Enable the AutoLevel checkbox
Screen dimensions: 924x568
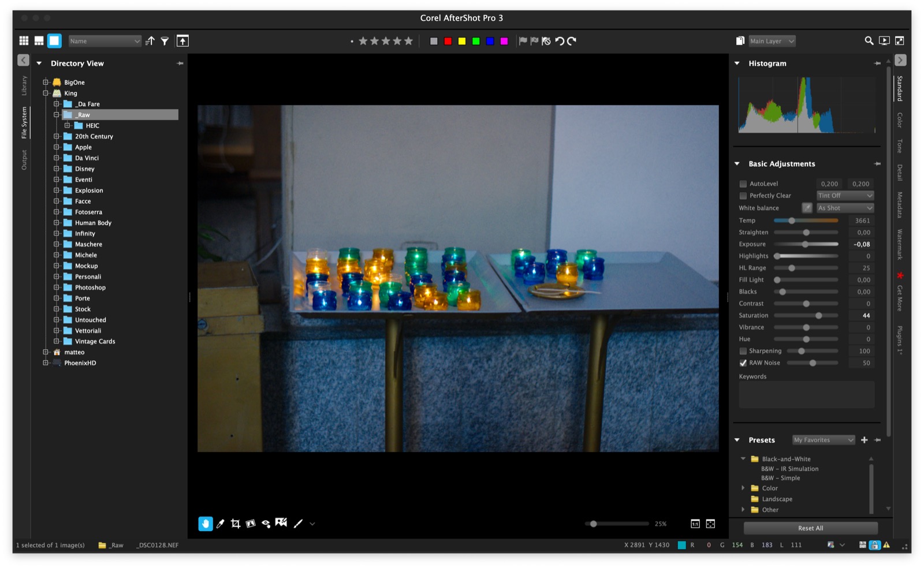pos(743,184)
